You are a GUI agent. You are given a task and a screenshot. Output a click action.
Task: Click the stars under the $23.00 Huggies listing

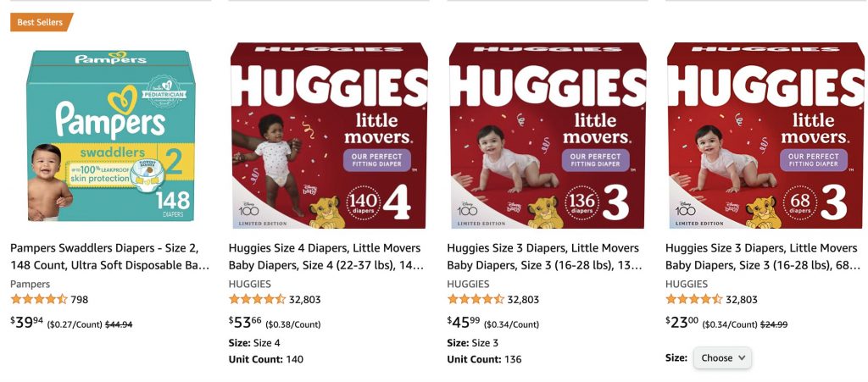pyautogui.click(x=693, y=300)
